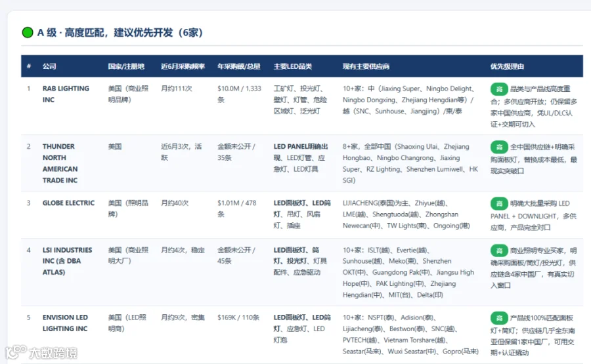591x364 pixels.
Task: Click LED category cell LED PANEL明确出现
Action: [300, 157]
